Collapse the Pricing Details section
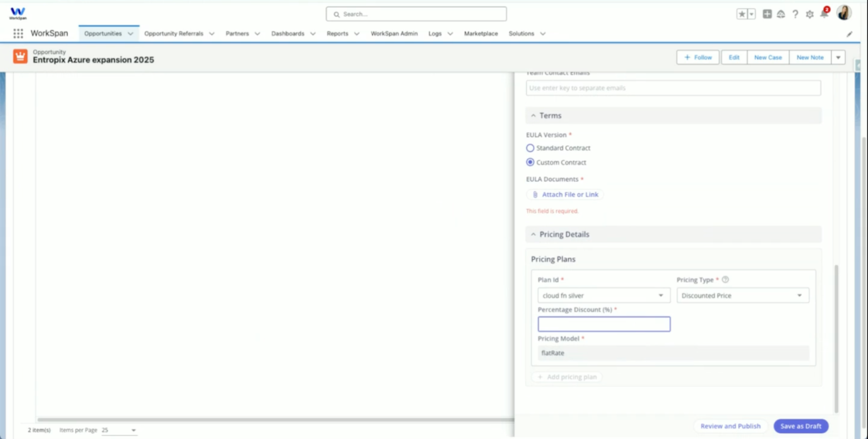 pyautogui.click(x=533, y=234)
